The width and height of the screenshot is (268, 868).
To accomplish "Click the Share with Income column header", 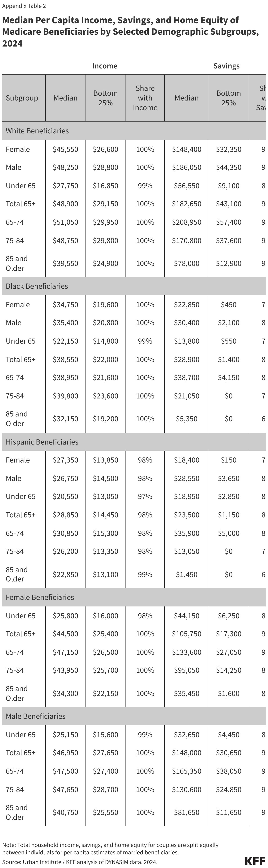I will point(145,98).
